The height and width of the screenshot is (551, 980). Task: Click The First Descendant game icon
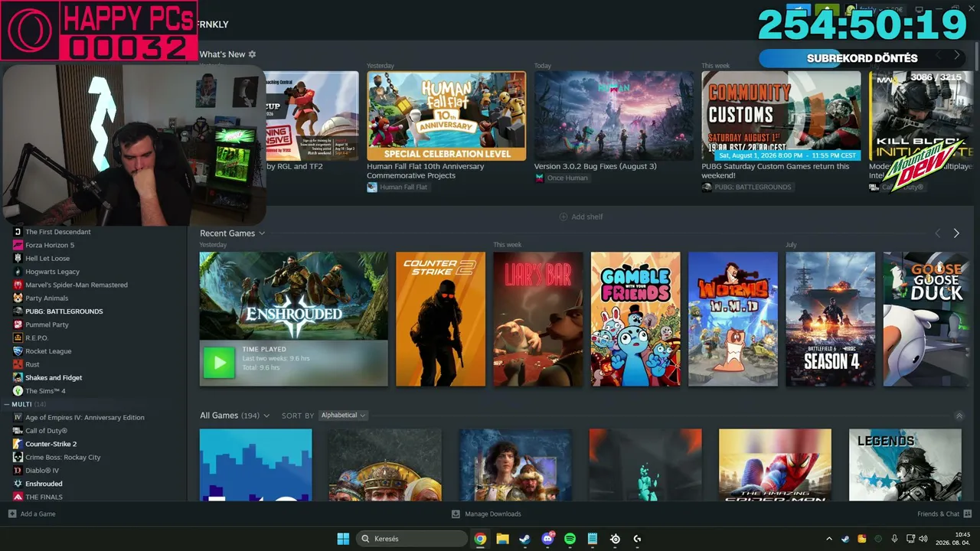coord(18,232)
